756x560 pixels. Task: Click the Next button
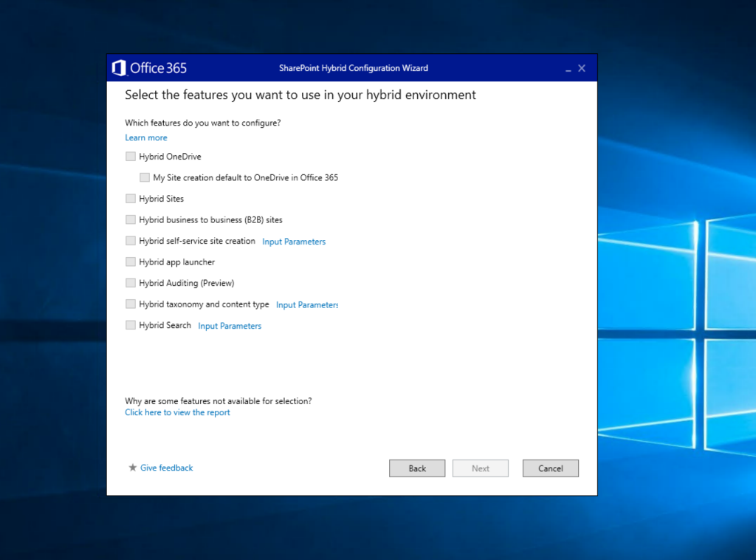coord(480,468)
